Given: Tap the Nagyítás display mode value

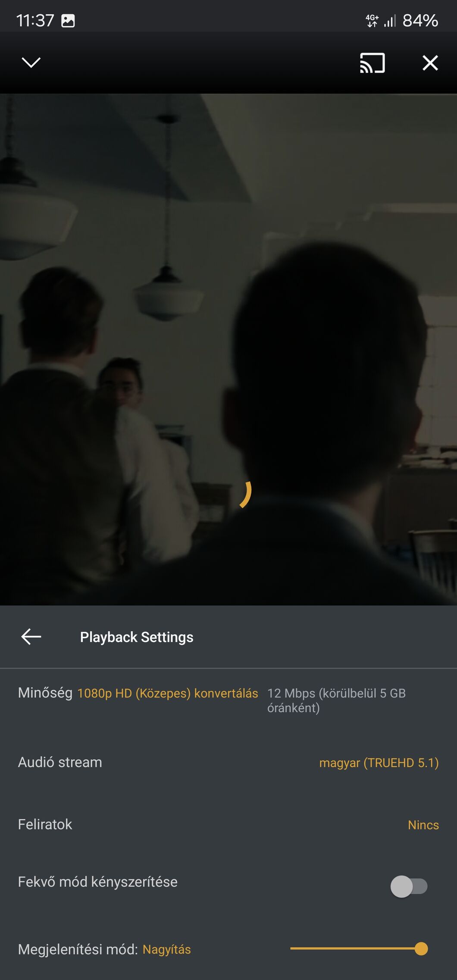Looking at the screenshot, I should (x=167, y=949).
